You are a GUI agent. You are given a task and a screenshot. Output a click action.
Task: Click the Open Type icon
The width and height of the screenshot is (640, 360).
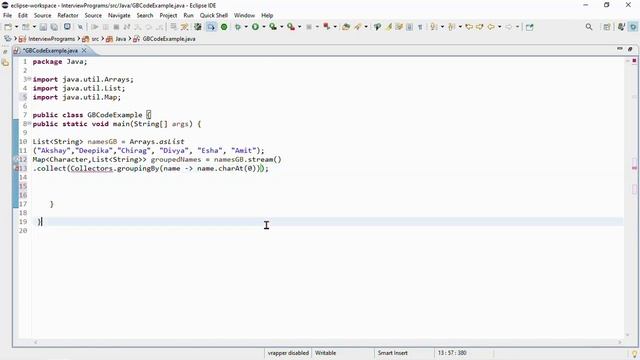[346, 27]
